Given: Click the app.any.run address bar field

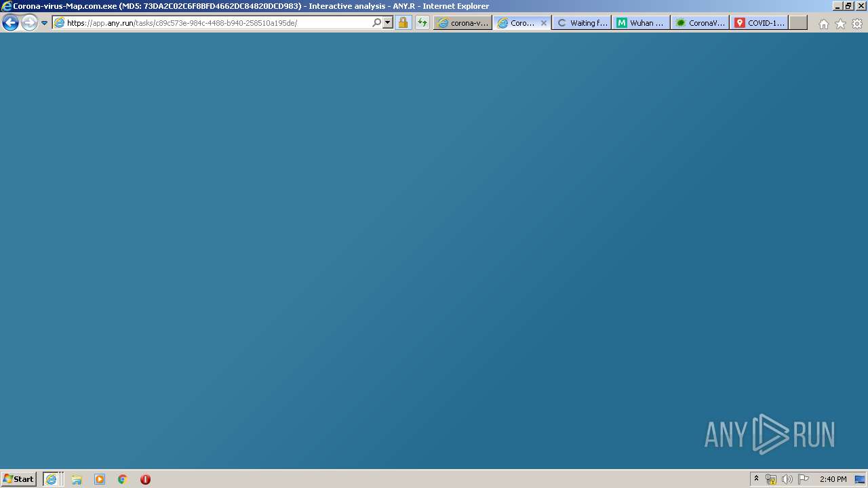Looking at the screenshot, I should (212, 23).
